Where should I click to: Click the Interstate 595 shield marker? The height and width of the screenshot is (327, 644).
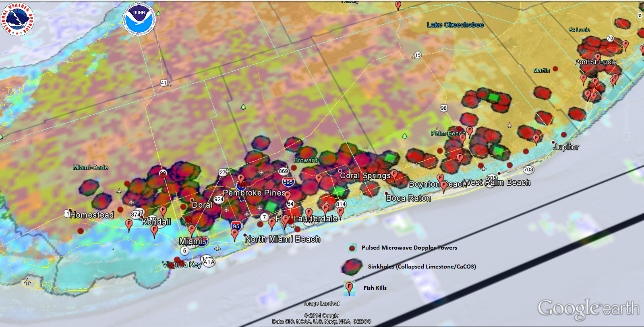[x=288, y=182]
